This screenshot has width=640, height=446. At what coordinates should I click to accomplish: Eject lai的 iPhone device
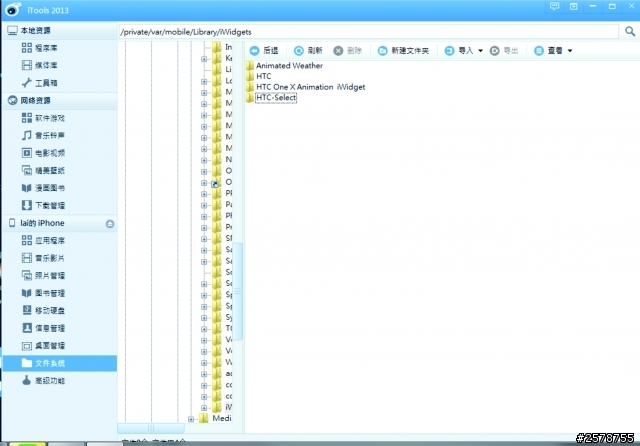coord(110,224)
